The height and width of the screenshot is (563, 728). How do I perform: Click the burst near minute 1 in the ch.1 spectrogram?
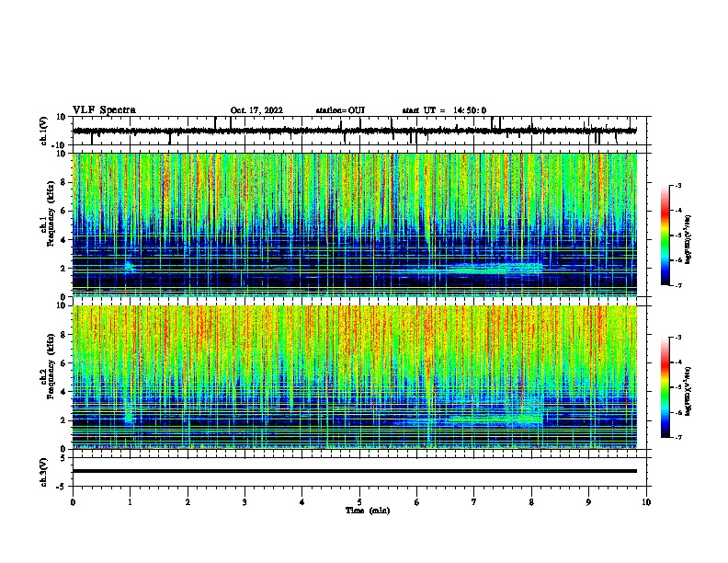(130, 267)
